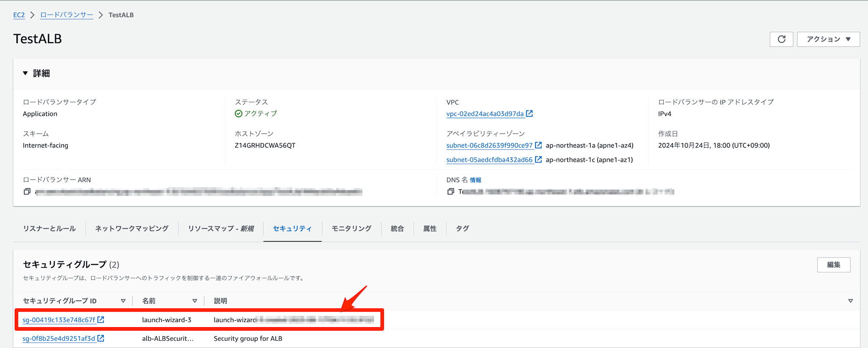Open ロードバランサー breadcrumb link
Viewport: 868px width, 348px height.
click(66, 15)
